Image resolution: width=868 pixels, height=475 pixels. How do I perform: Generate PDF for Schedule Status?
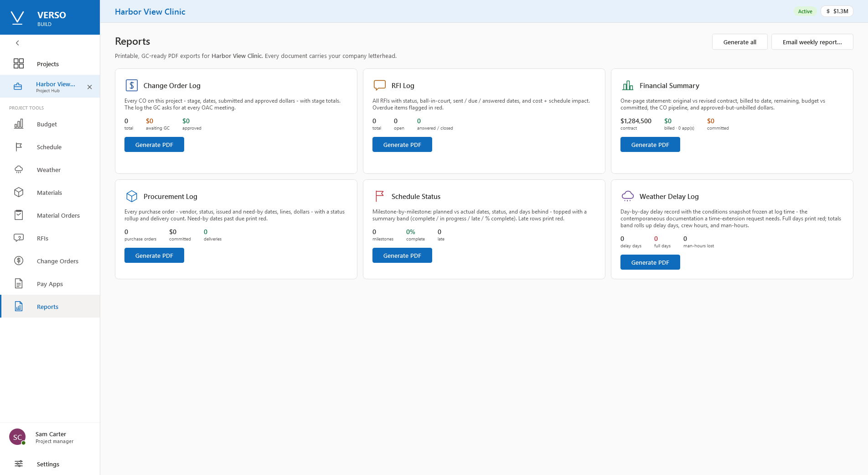pyautogui.click(x=402, y=256)
